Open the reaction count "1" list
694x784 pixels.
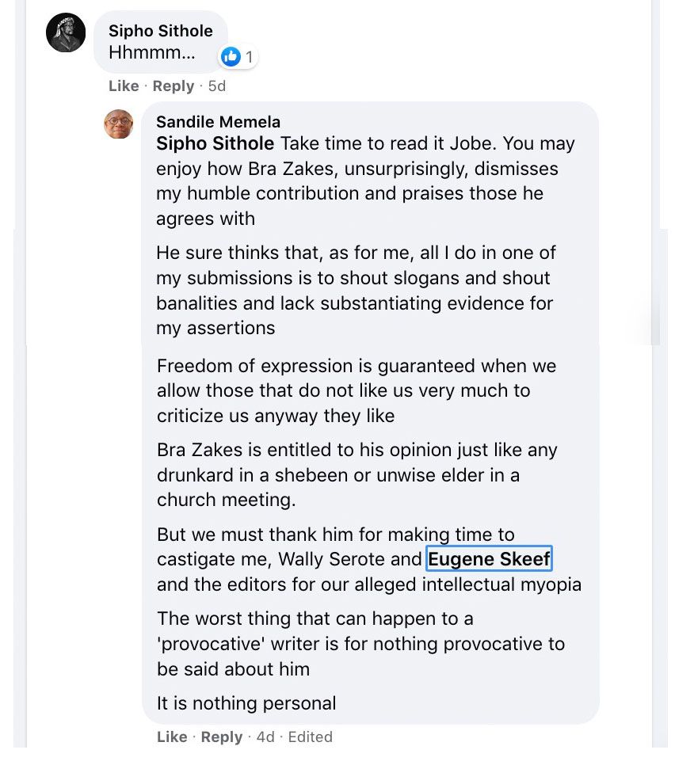249,57
